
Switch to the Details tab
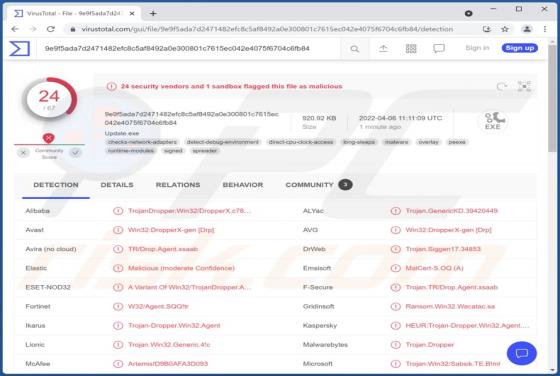click(x=117, y=185)
